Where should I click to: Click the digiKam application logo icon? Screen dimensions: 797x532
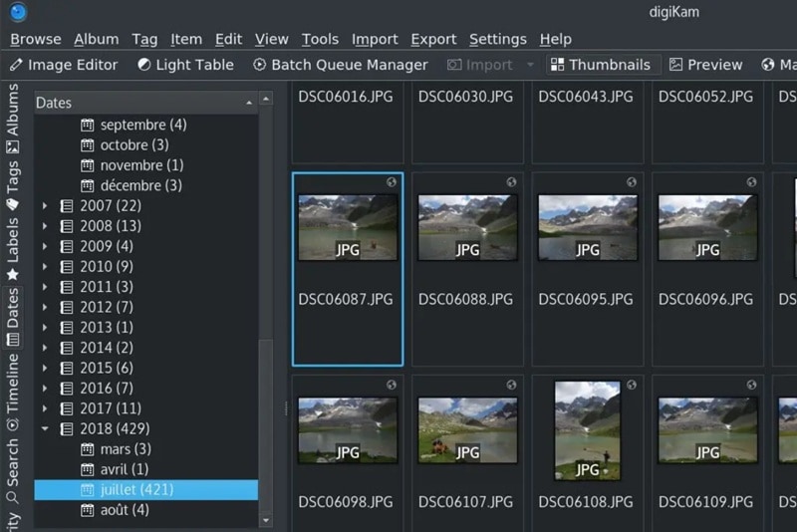point(18,12)
